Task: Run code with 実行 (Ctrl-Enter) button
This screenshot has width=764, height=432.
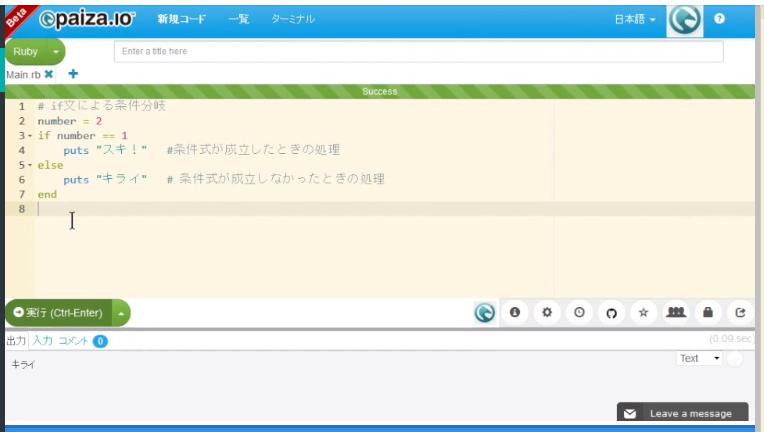Action: 58,313
